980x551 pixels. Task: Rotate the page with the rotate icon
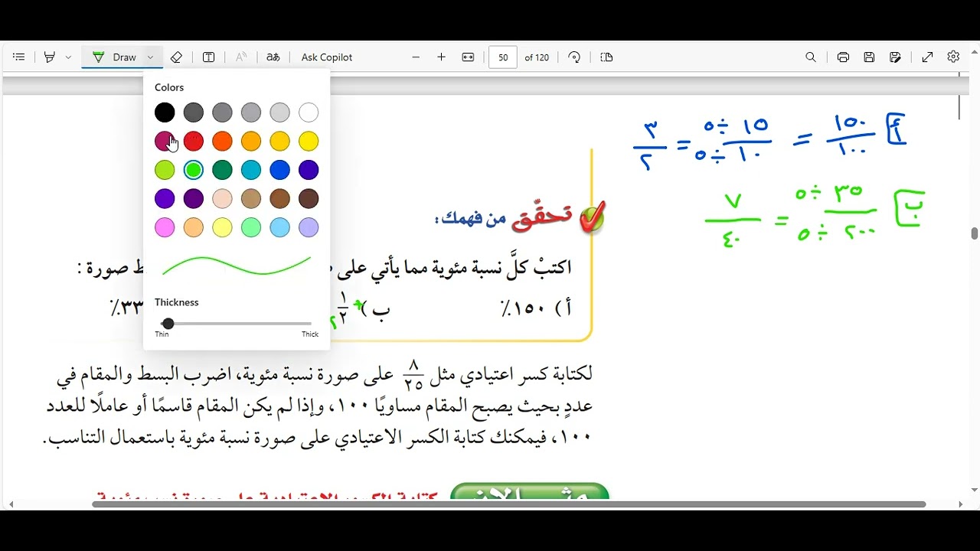point(575,57)
